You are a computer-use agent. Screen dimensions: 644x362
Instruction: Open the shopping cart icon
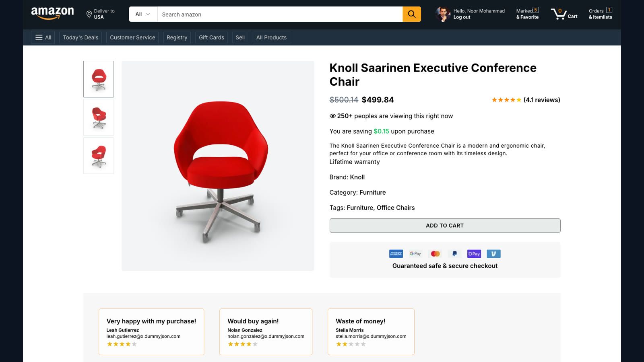[559, 14]
